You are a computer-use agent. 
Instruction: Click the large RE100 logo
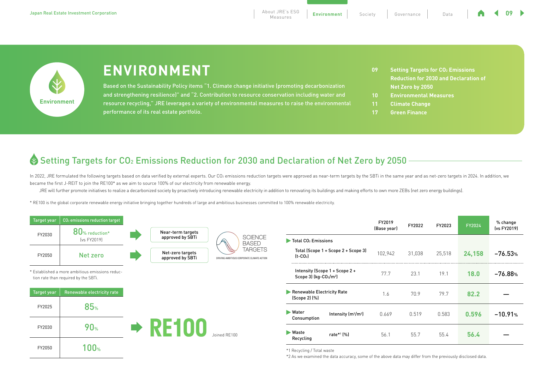pos(178,328)
